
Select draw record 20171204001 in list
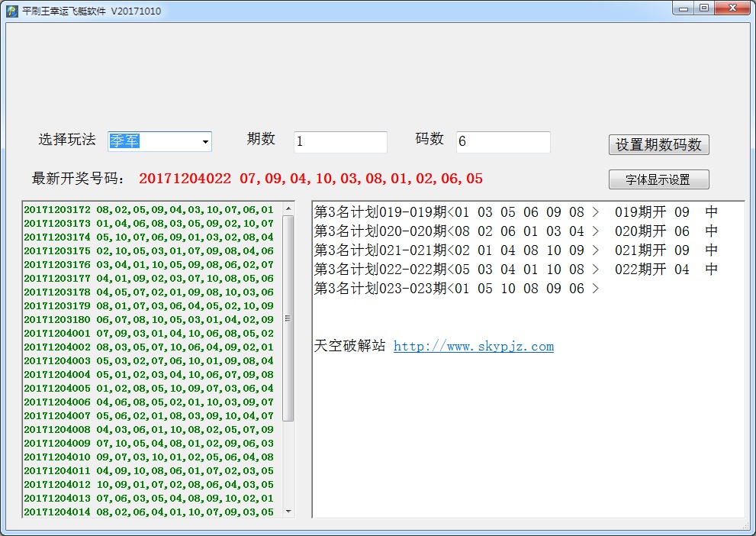(x=148, y=333)
